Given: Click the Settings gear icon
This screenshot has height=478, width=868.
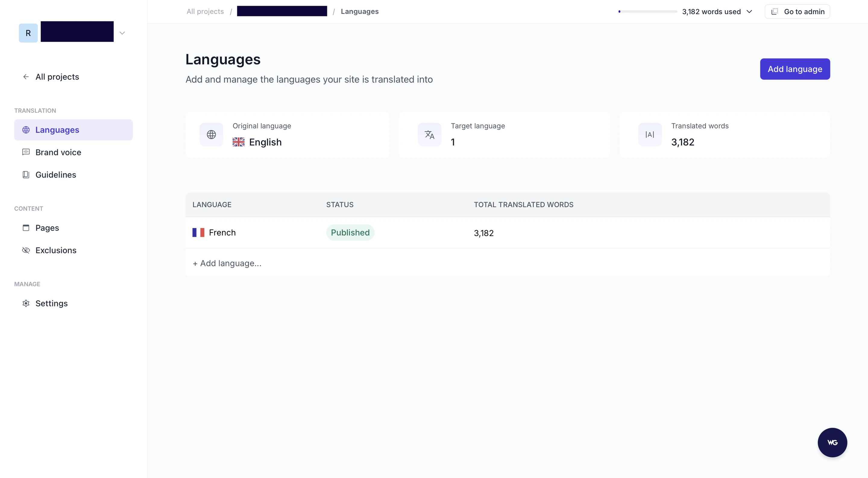Looking at the screenshot, I should pos(26,303).
